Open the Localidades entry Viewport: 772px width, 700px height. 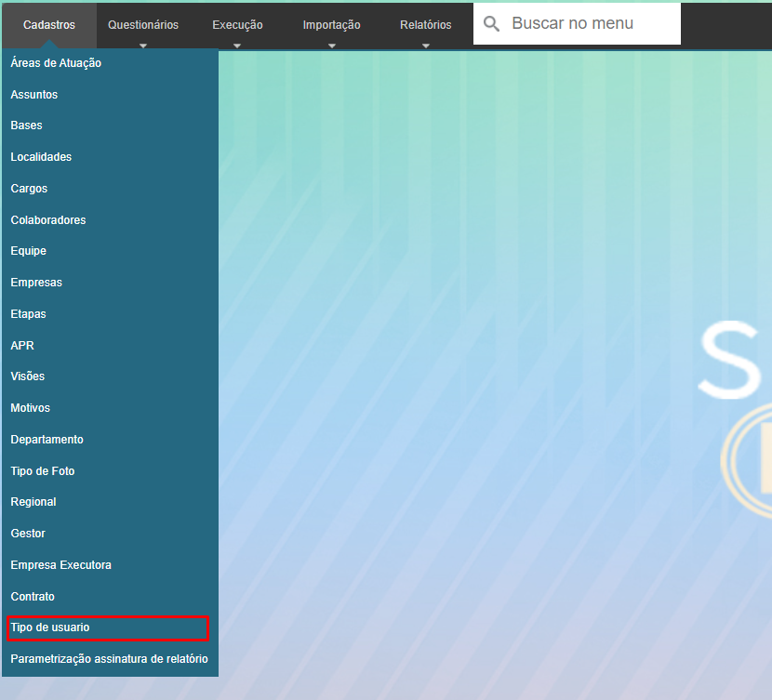pyautogui.click(x=41, y=157)
